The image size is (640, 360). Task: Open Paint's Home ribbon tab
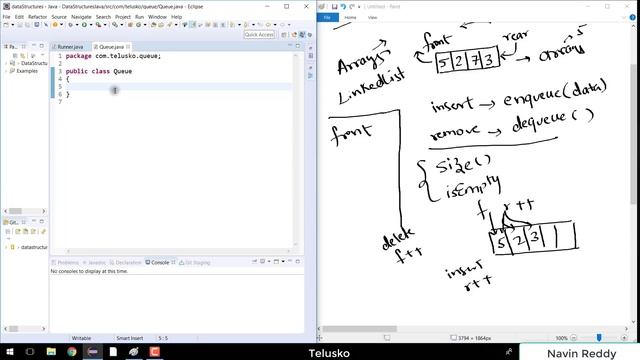pyautogui.click(x=350, y=18)
